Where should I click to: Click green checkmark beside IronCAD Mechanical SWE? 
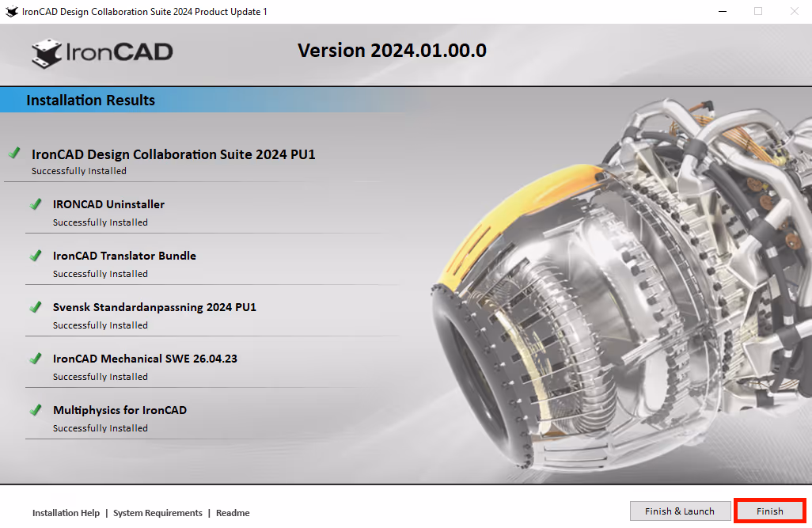(x=36, y=359)
